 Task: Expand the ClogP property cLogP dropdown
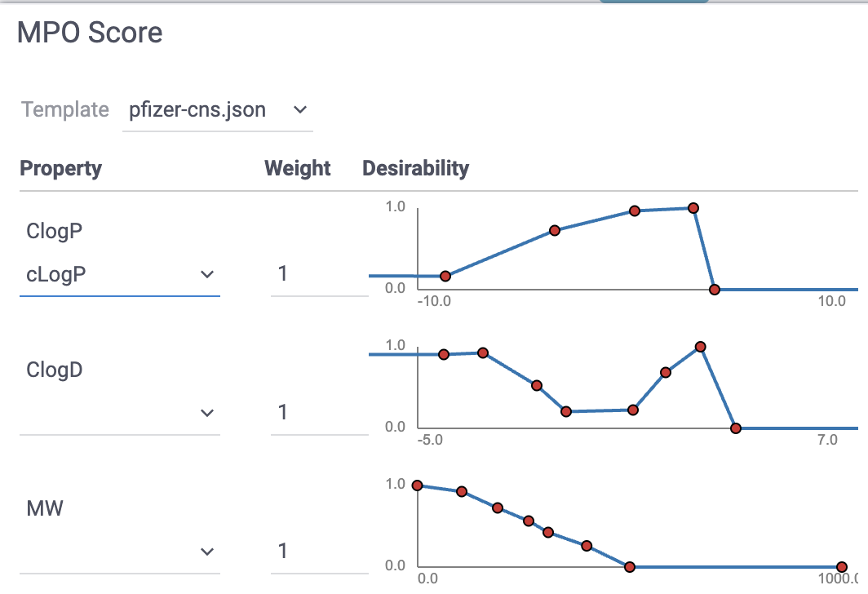pyautogui.click(x=119, y=274)
